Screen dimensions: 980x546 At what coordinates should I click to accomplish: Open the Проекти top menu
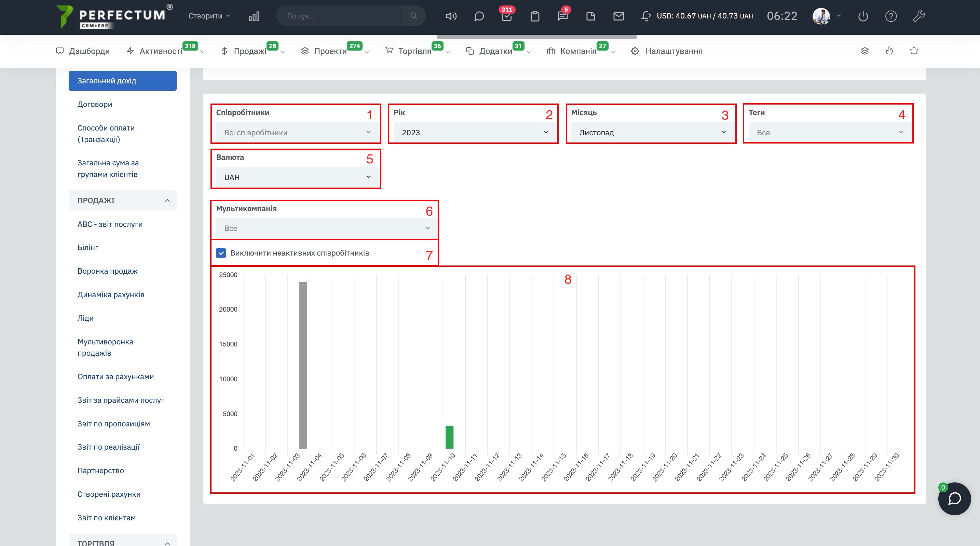[330, 51]
